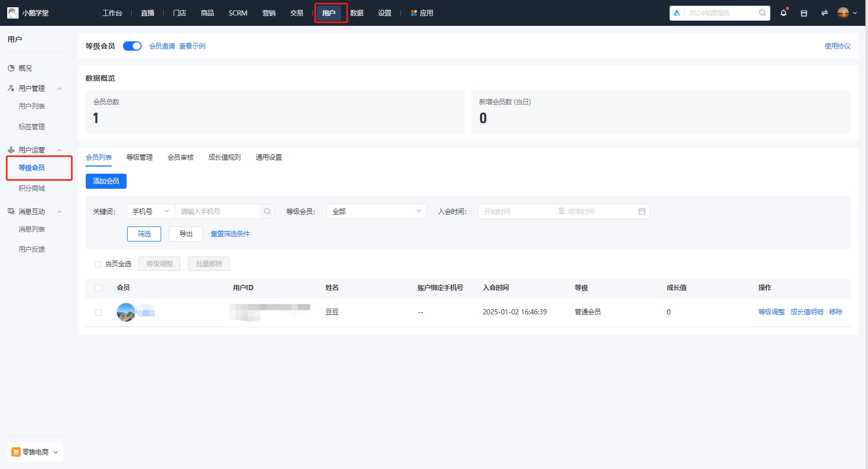Collapse the 消息互动 sidebar section
Image resolution: width=868 pixels, height=469 pixels.
tap(59, 211)
